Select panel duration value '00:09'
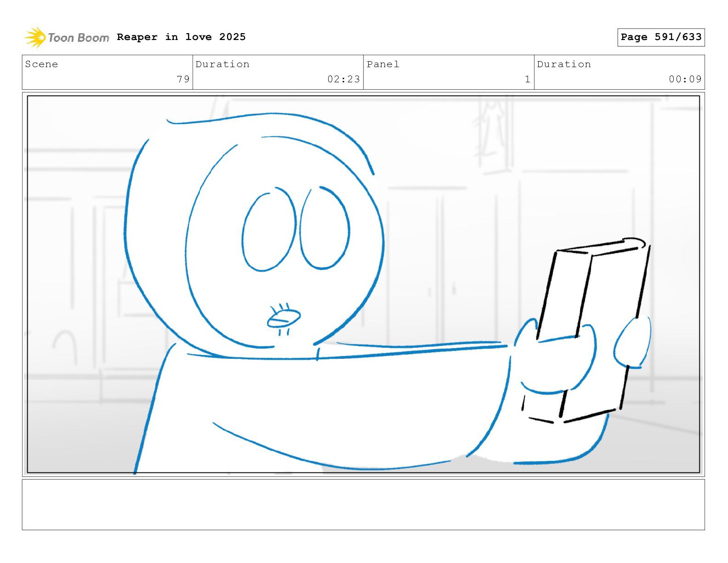Screen dimensions: 728x563 pos(685,79)
